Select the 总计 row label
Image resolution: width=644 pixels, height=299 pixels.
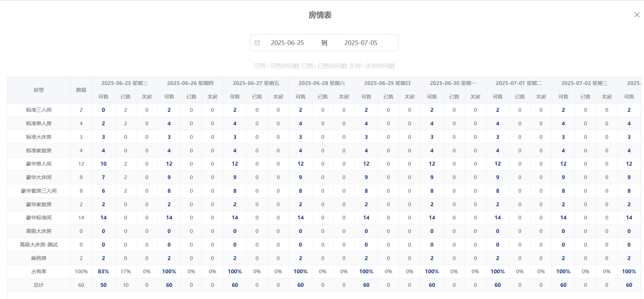39,285
